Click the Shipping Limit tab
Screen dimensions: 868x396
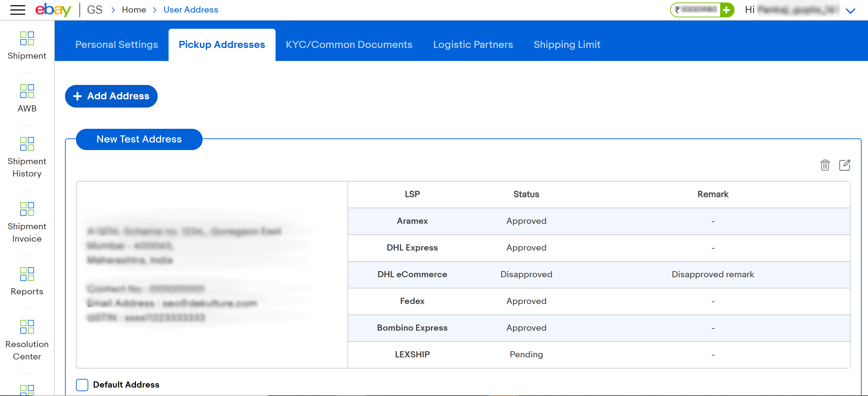pos(567,44)
